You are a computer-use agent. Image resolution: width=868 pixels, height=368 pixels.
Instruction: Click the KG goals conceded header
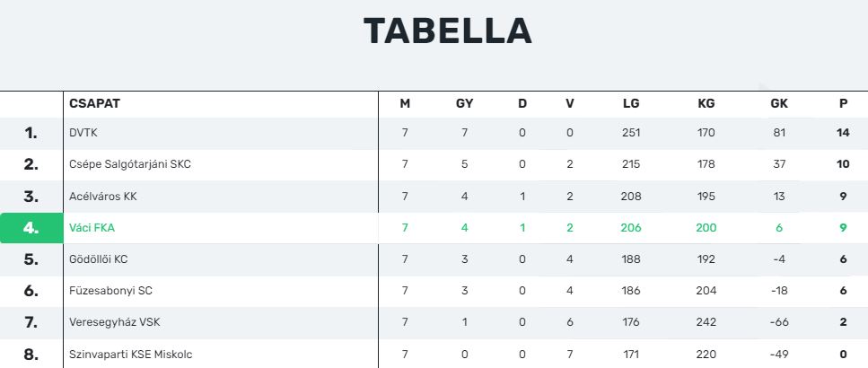point(706,103)
